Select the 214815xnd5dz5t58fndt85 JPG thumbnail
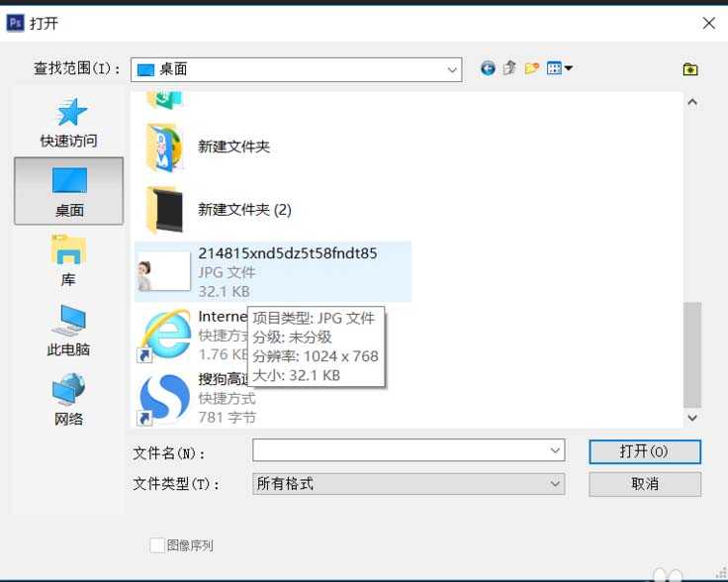 163,272
